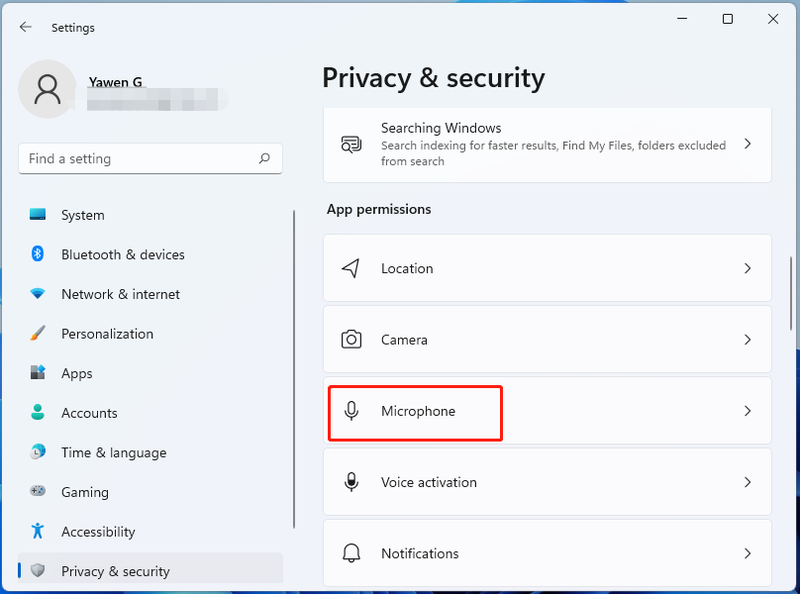This screenshot has width=800, height=594.
Task: Close the Settings window
Action: point(773,19)
